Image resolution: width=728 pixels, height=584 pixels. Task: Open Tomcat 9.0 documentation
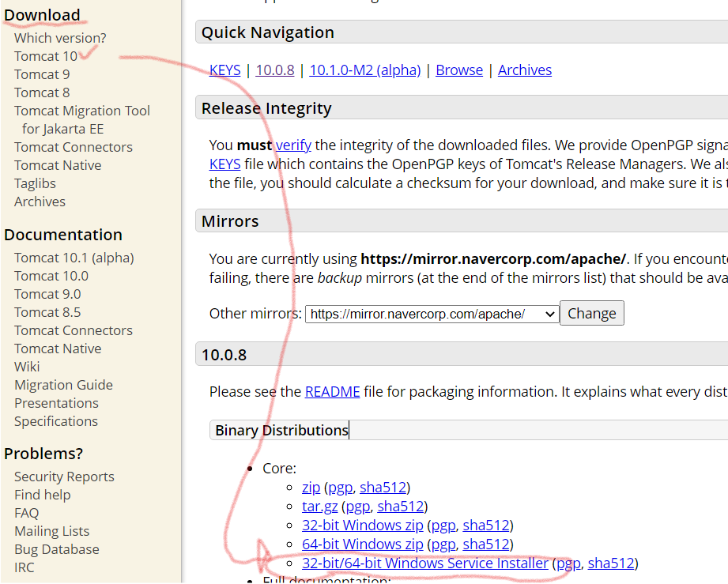(47, 294)
